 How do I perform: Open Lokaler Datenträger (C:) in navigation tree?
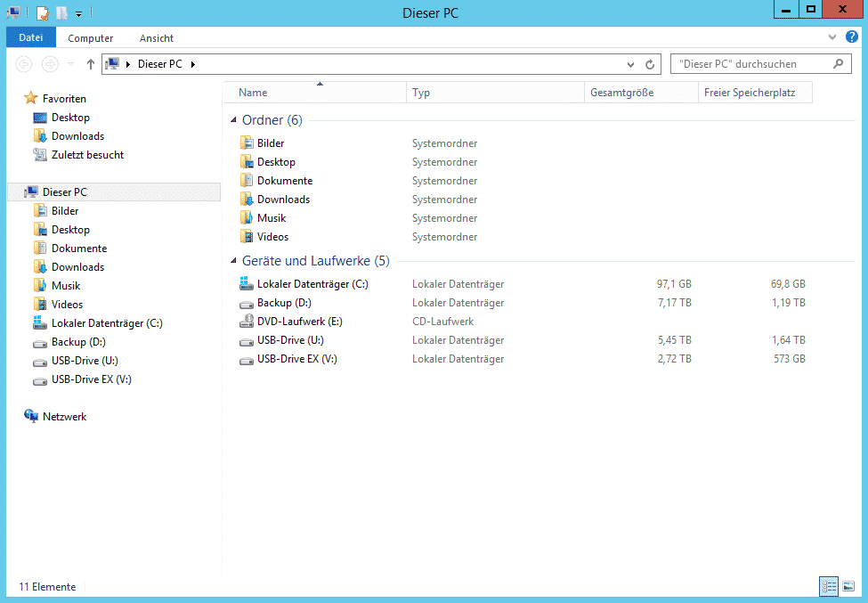[x=107, y=323]
